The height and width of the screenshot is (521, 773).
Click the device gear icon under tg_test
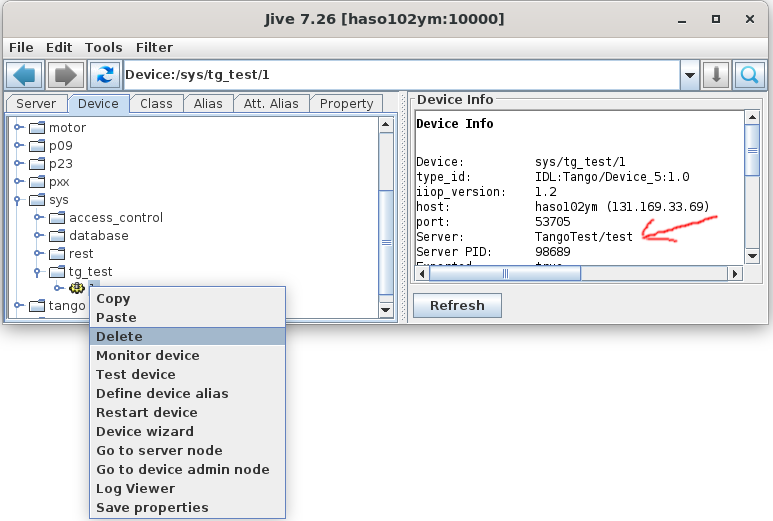(x=77, y=288)
